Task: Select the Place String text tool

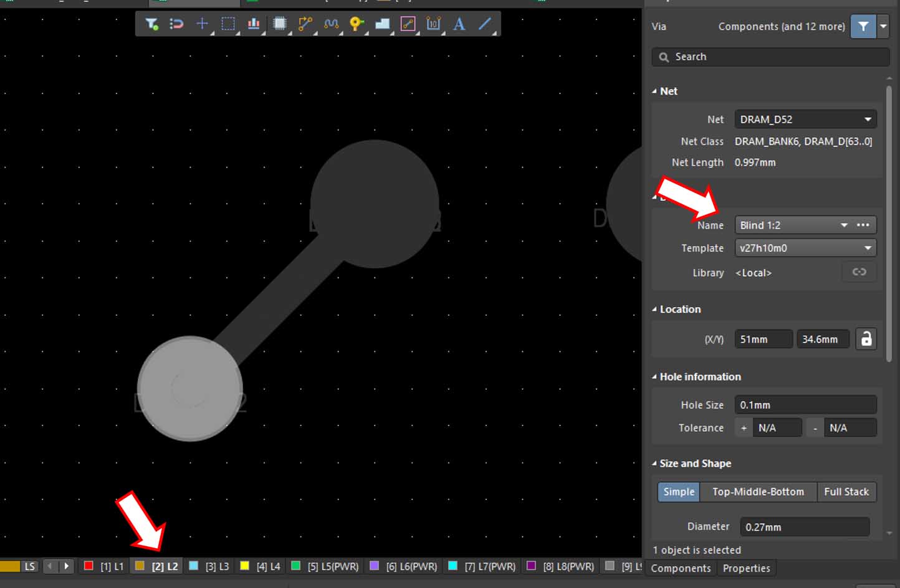Action: [x=459, y=24]
